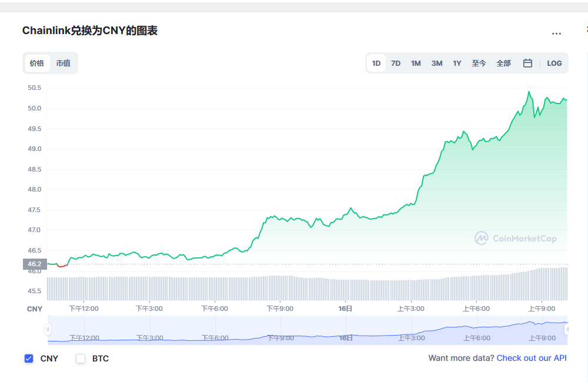
Task: Enable the BTC checkbox
Action: (81, 358)
